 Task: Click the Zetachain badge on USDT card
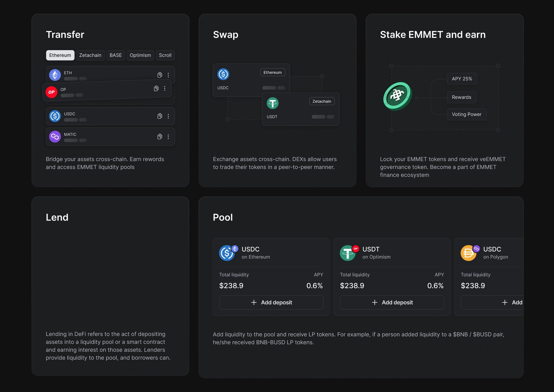click(322, 101)
